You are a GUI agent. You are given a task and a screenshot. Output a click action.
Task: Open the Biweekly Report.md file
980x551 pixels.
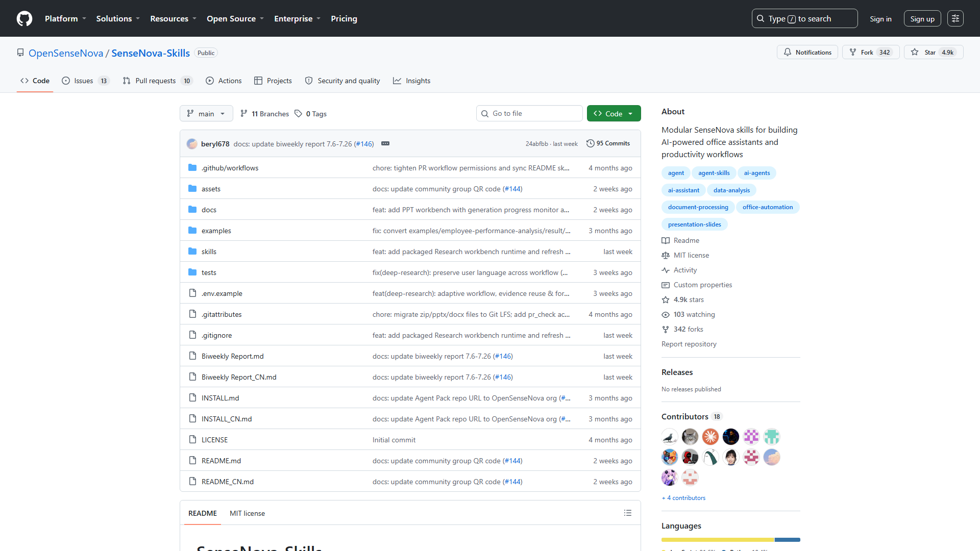tap(232, 357)
